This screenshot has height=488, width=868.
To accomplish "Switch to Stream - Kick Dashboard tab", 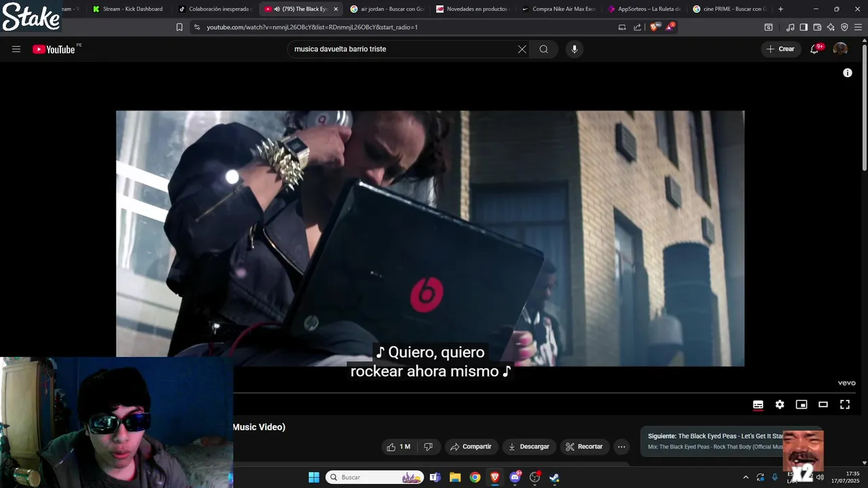I will click(x=127, y=9).
